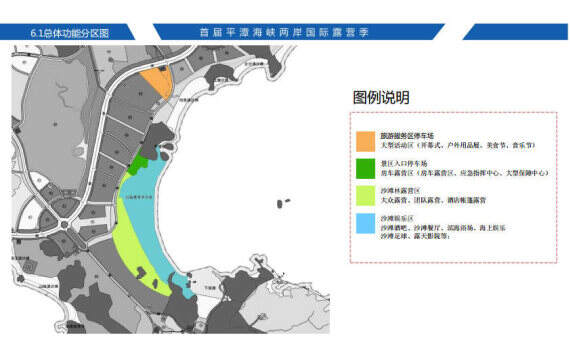
Task: Click the 图例说明 legend heading
Action: pos(381,97)
